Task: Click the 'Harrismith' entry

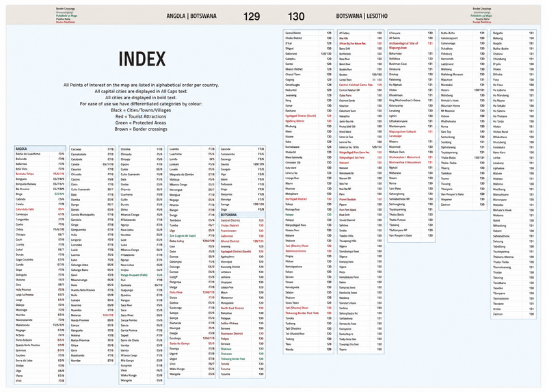Action: [447, 59]
